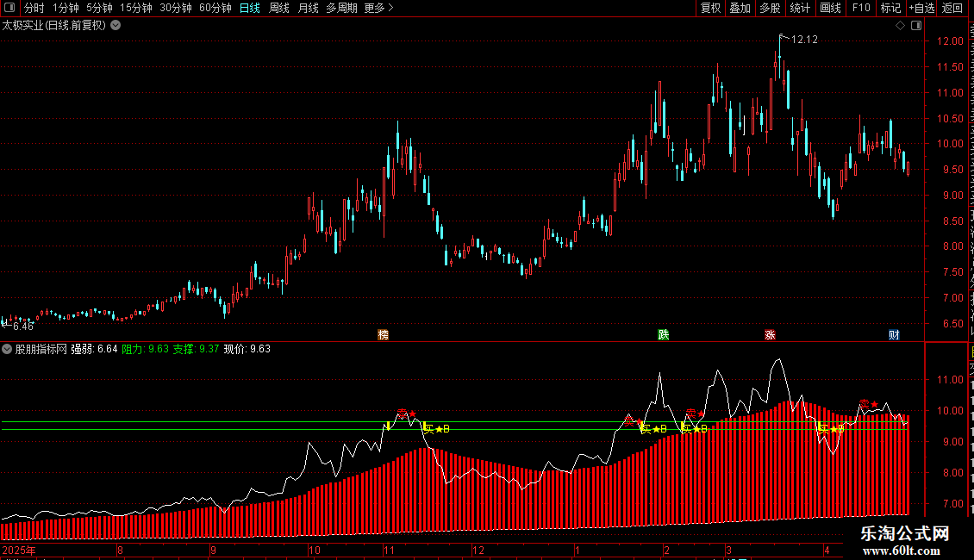This screenshot has height=560, width=974.
Task: Open the 太极实业 chart settings dropdown
Action: click(116, 26)
